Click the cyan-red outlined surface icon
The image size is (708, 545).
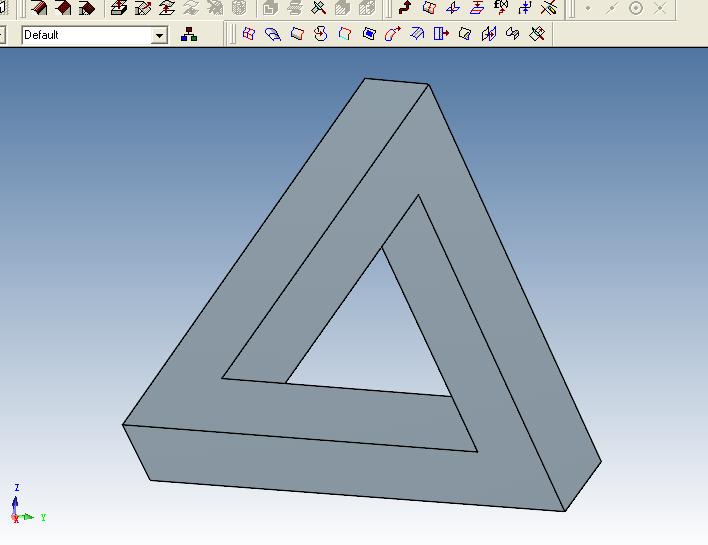pos(345,34)
